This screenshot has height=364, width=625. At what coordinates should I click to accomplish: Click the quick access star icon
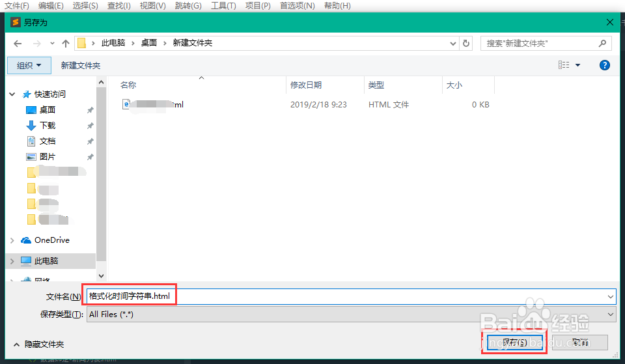click(27, 94)
